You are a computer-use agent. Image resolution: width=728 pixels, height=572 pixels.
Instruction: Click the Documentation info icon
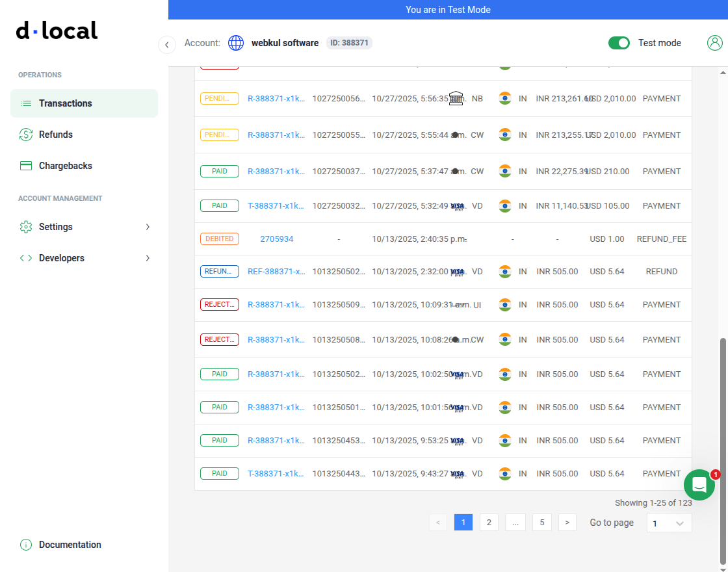pos(25,545)
